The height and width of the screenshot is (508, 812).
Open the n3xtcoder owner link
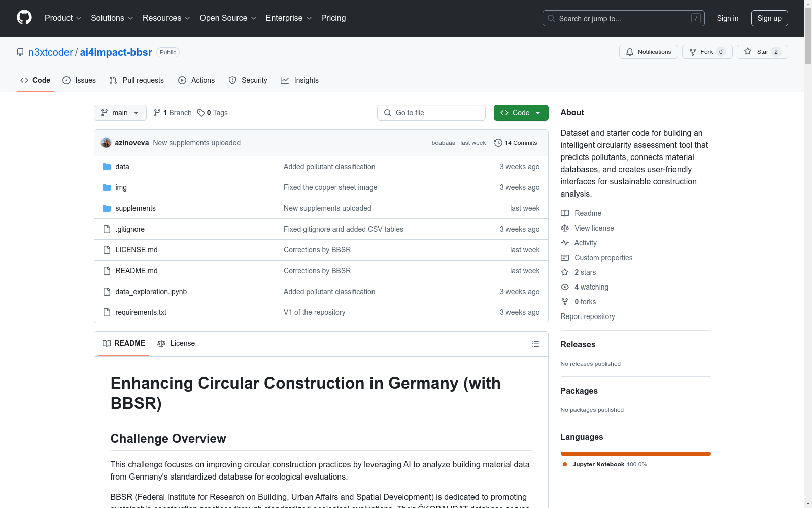(x=51, y=52)
